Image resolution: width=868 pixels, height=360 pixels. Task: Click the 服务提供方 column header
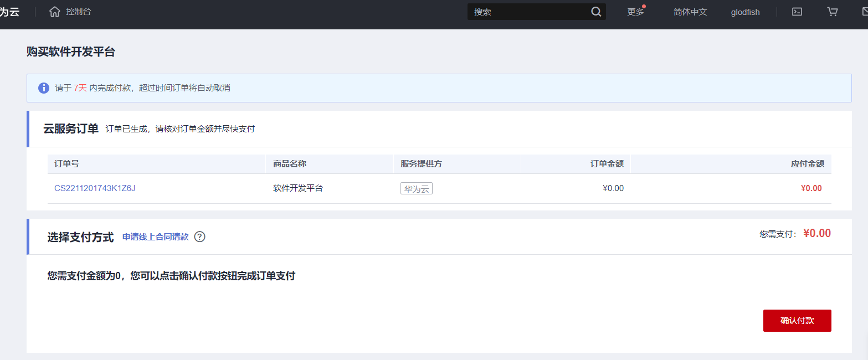click(x=421, y=164)
